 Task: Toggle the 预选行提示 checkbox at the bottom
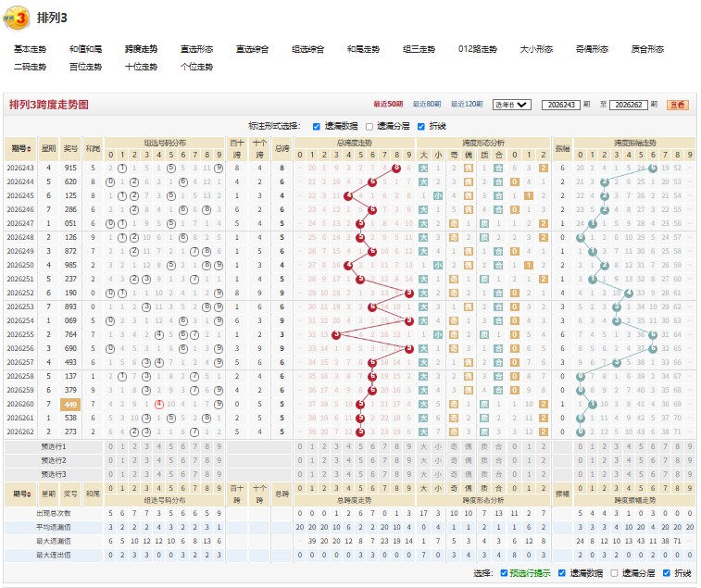(504, 573)
